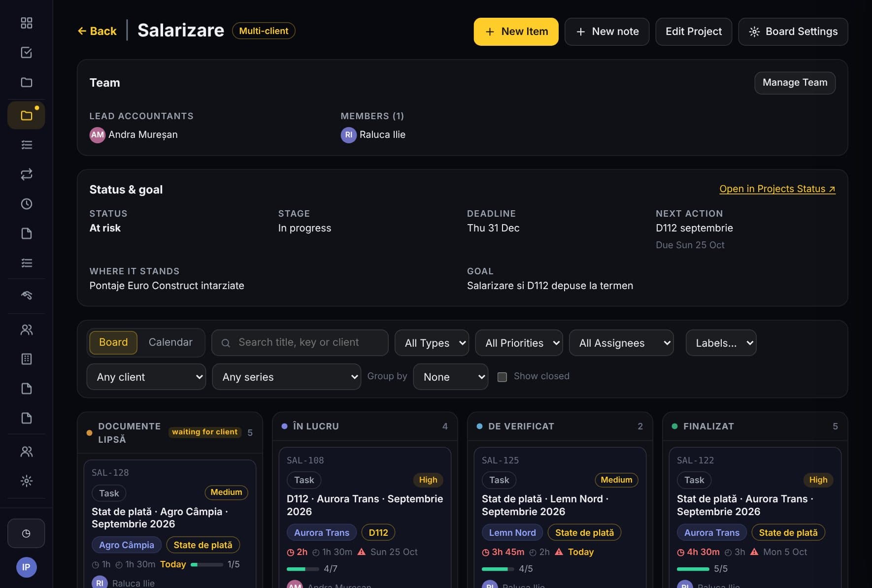Open the checkbox tasks icon in sidebar
This screenshot has width=872, height=588.
(x=26, y=53)
